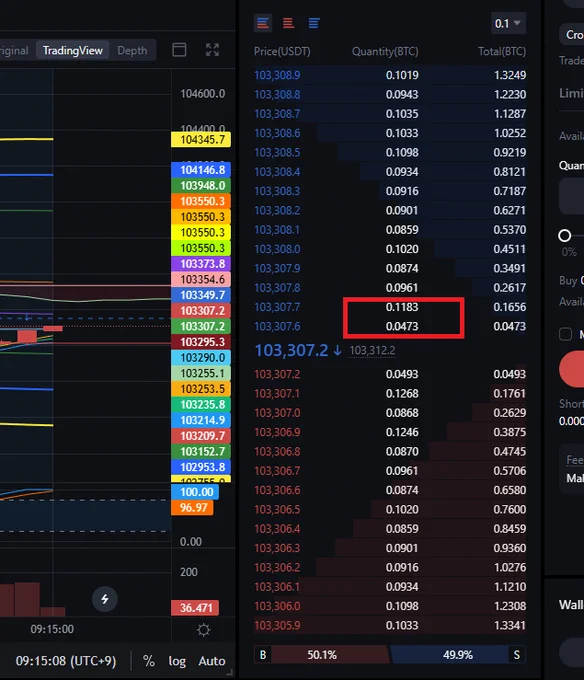The image size is (584, 680).
Task: Click the green 103948.0 price label
Action: coord(201,186)
